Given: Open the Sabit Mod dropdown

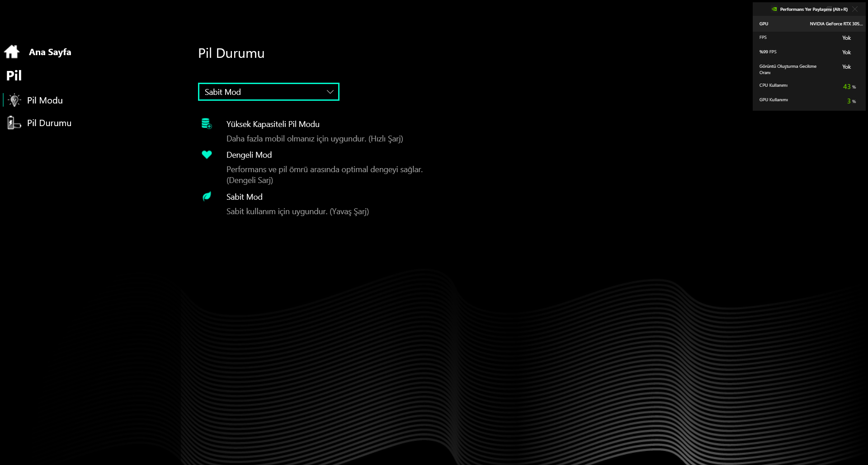Looking at the screenshot, I should (269, 92).
